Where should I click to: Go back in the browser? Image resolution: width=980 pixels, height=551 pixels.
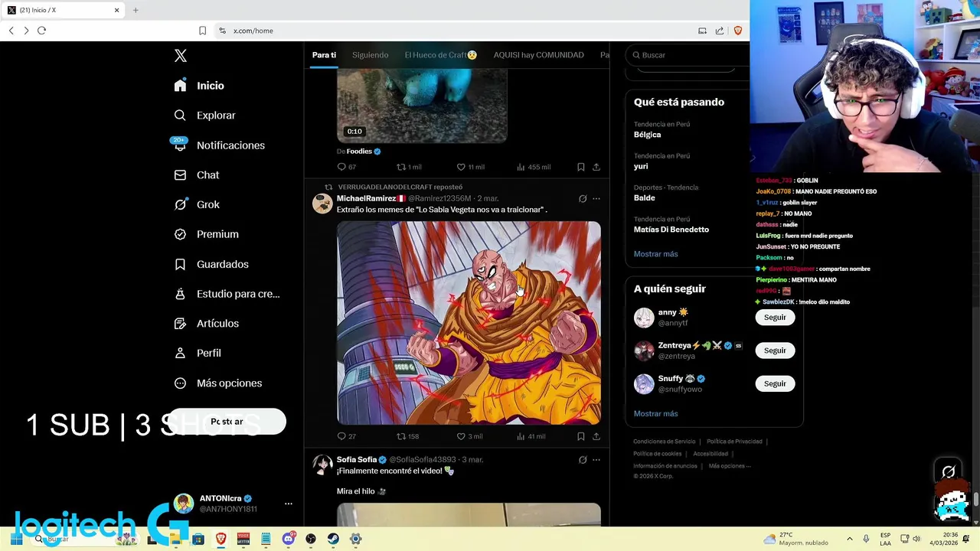[x=11, y=31]
